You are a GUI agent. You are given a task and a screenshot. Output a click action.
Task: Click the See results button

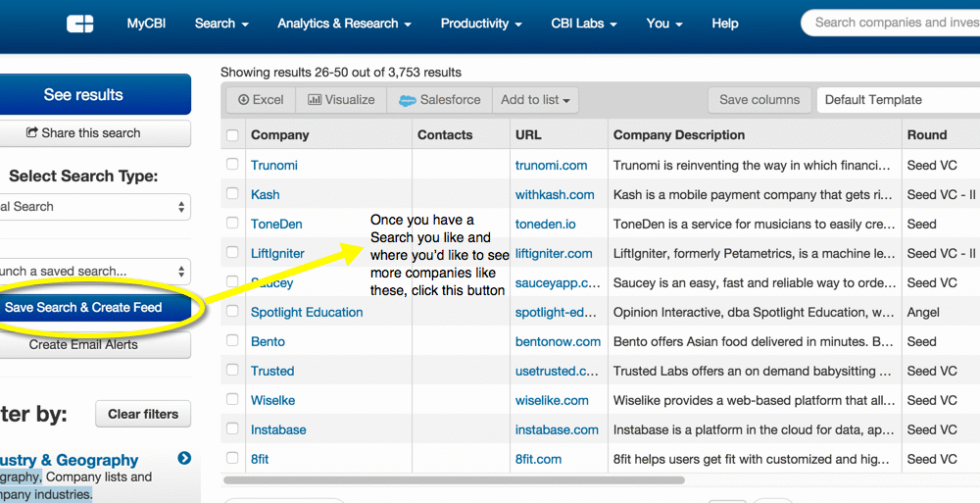coord(94,94)
